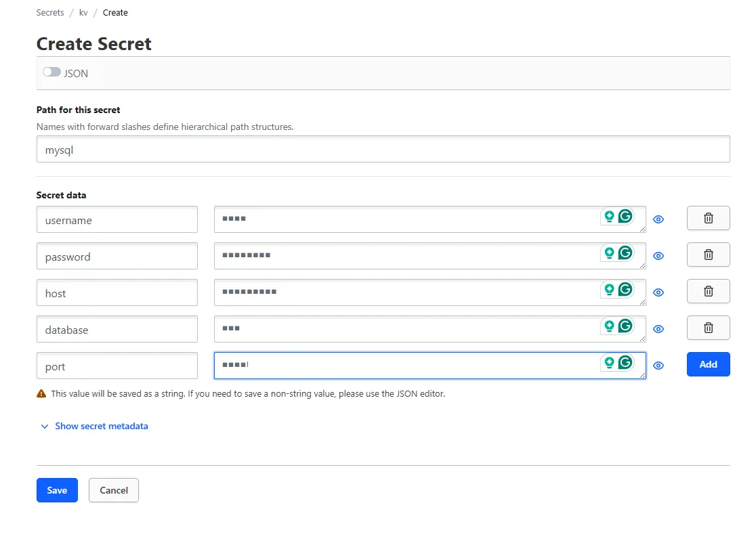Reveal the password secret value
The height and width of the screenshot is (545, 756).
[x=658, y=256]
